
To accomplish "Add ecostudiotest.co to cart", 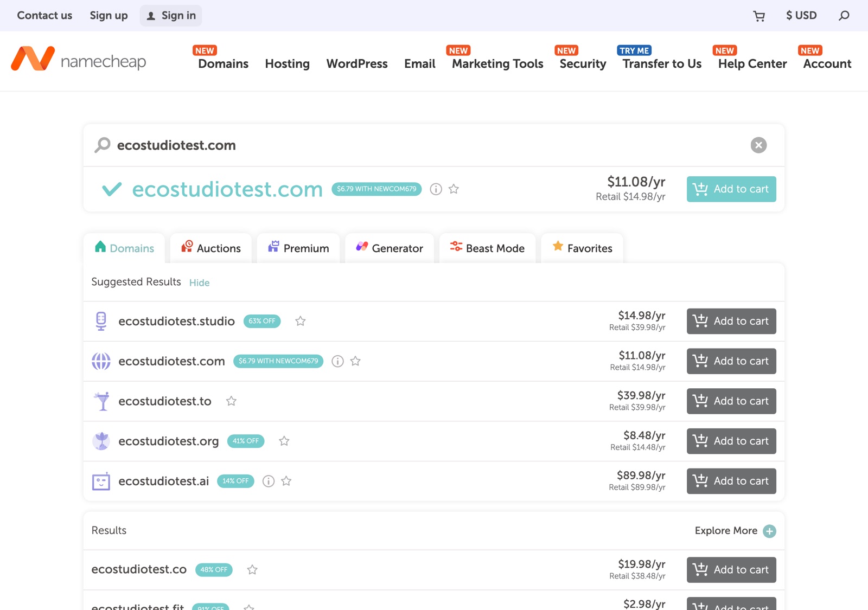I will click(x=731, y=570).
